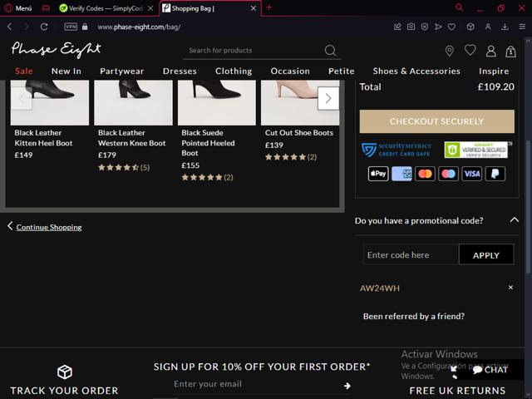Click the Apple Pay icon

coord(378,174)
